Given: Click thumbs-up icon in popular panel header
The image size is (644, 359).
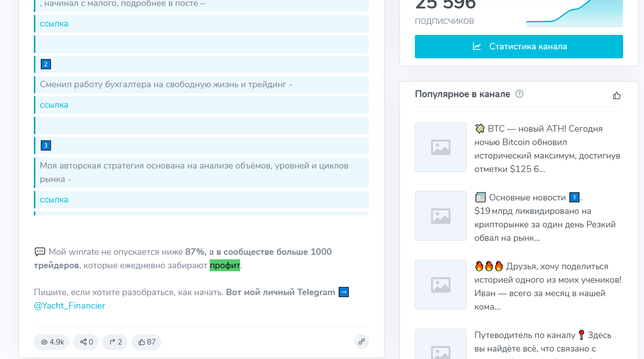Looking at the screenshot, I should tap(617, 95).
